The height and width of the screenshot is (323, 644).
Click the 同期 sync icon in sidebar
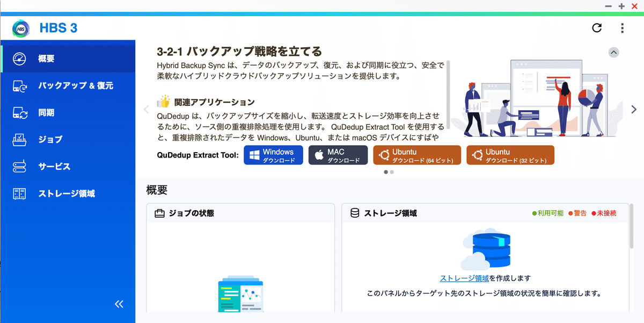coord(20,113)
